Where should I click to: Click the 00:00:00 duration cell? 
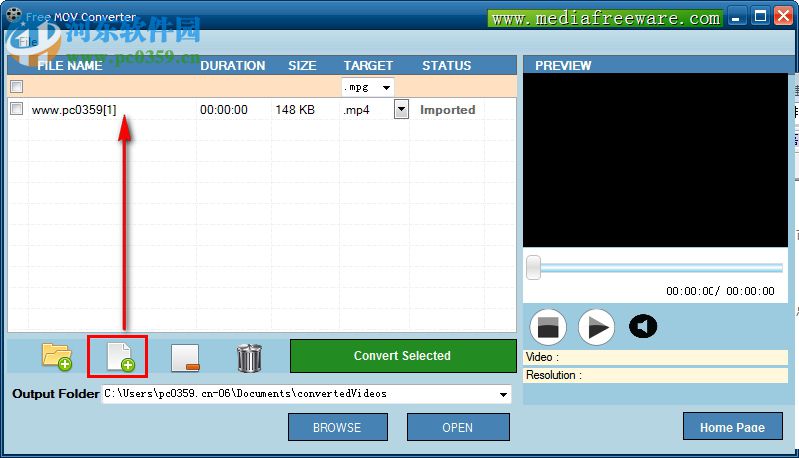224,110
